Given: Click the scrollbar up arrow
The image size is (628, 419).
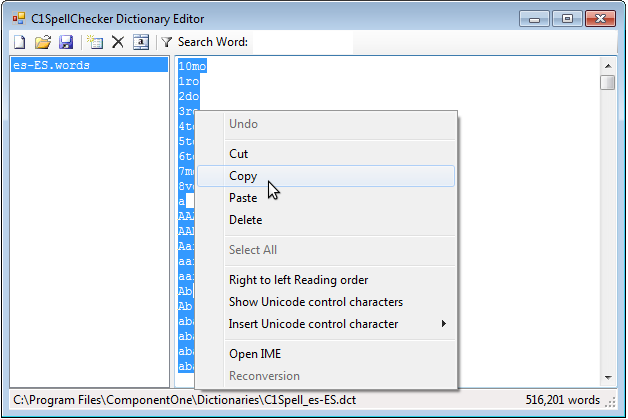Looking at the screenshot, I should [608, 66].
